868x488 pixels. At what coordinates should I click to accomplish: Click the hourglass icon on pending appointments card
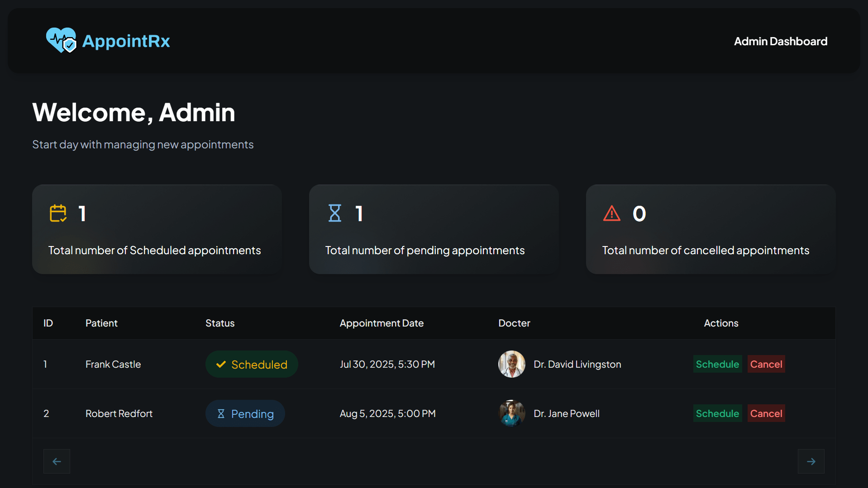click(335, 213)
